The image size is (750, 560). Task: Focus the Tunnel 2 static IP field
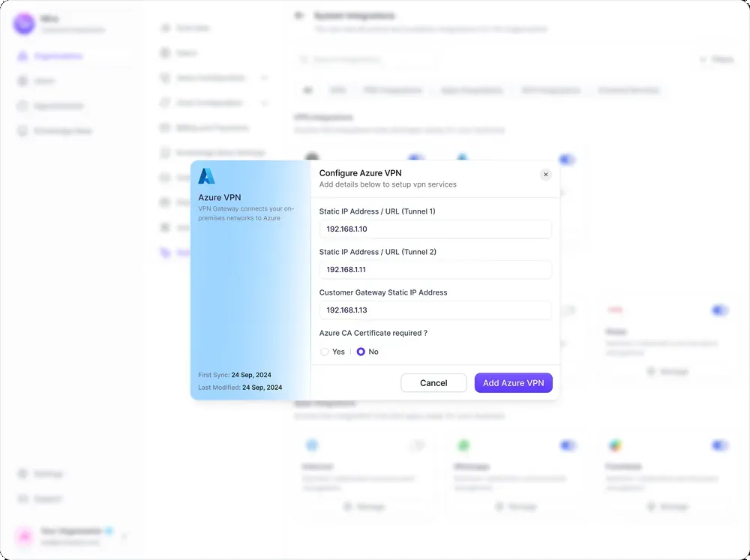[435, 270]
